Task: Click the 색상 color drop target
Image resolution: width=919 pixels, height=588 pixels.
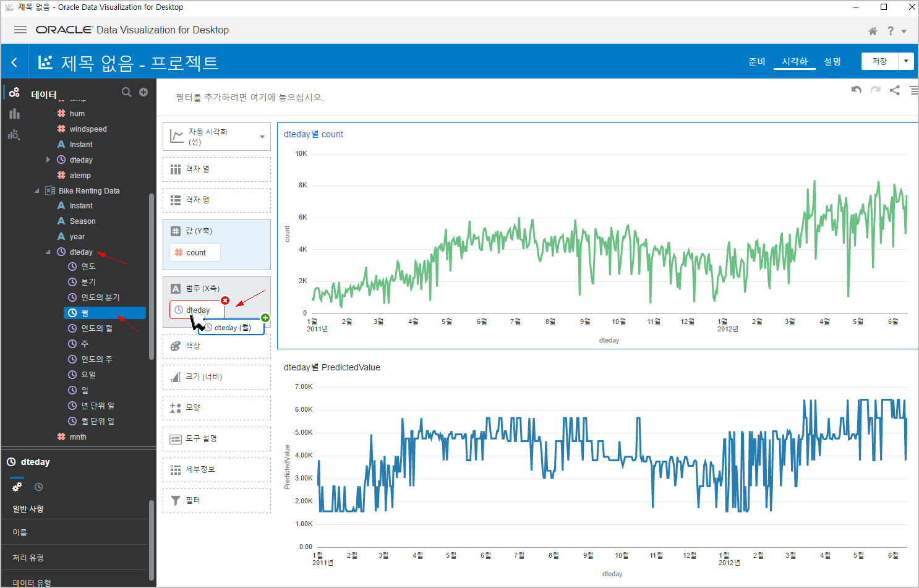Action: 216,346
